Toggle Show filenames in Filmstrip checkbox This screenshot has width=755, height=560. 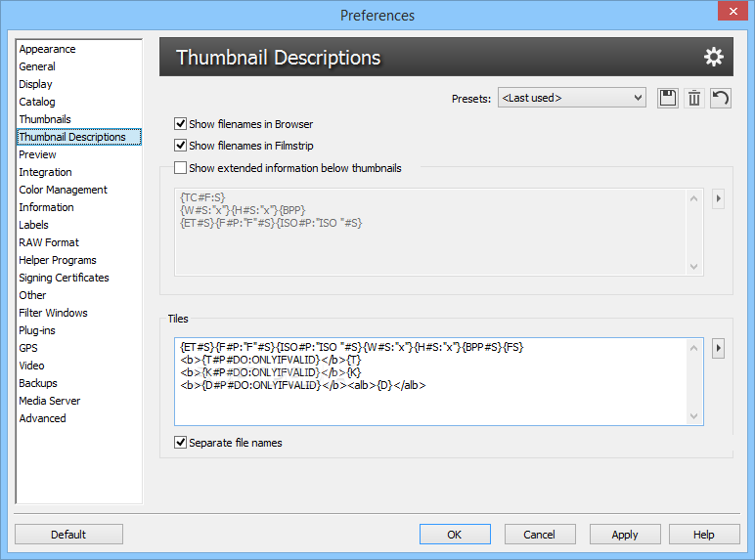tap(180, 146)
